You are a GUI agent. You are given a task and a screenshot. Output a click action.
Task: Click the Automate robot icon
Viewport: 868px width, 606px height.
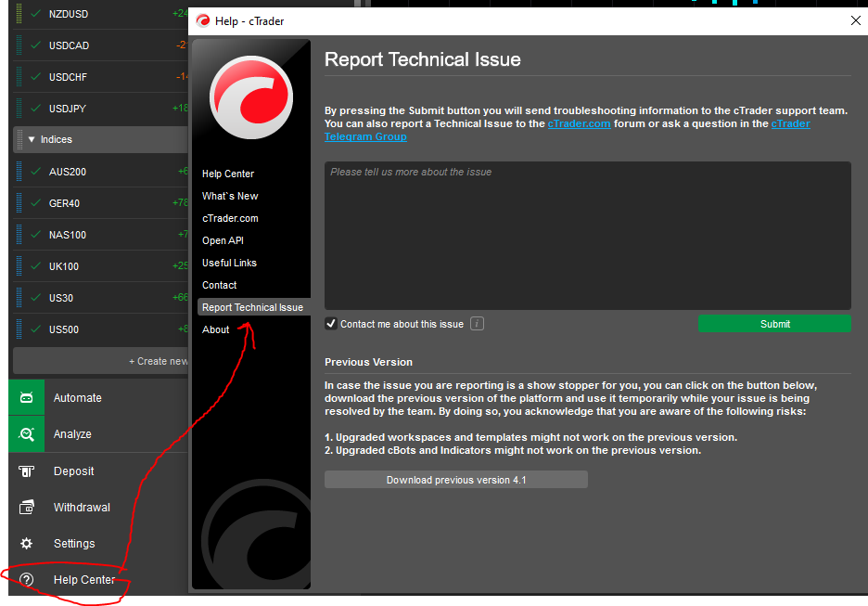click(27, 398)
